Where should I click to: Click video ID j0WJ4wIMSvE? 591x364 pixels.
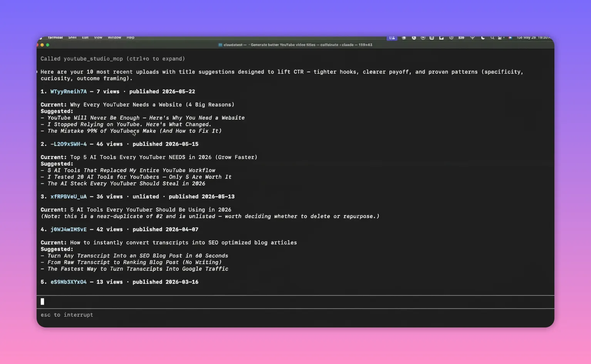point(69,229)
